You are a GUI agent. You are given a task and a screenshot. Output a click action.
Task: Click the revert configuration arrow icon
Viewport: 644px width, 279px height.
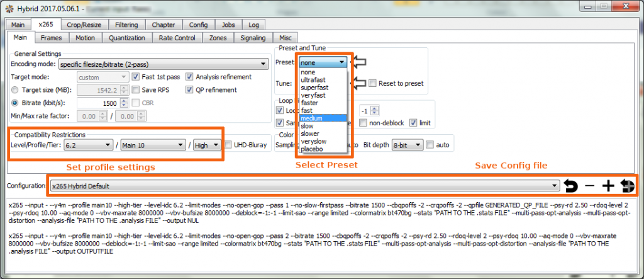point(570,186)
